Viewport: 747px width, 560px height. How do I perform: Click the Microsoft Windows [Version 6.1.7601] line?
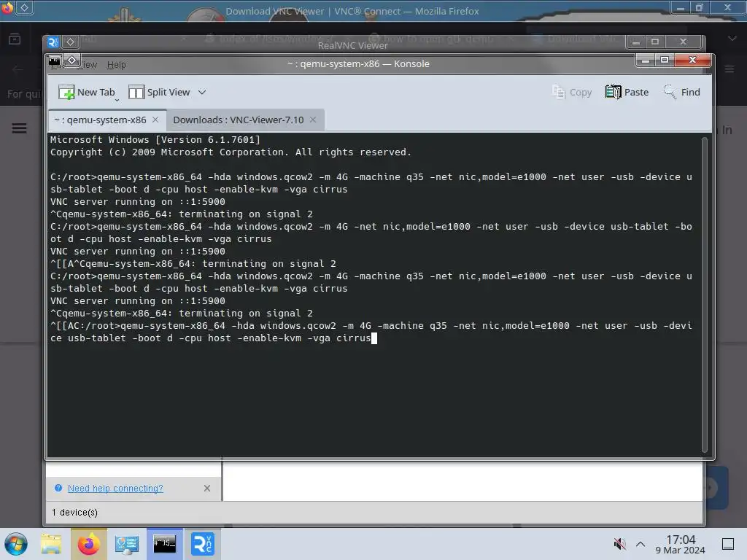pyautogui.click(x=155, y=139)
